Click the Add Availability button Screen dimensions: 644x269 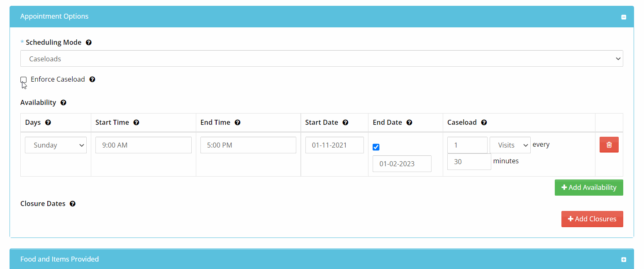click(588, 187)
